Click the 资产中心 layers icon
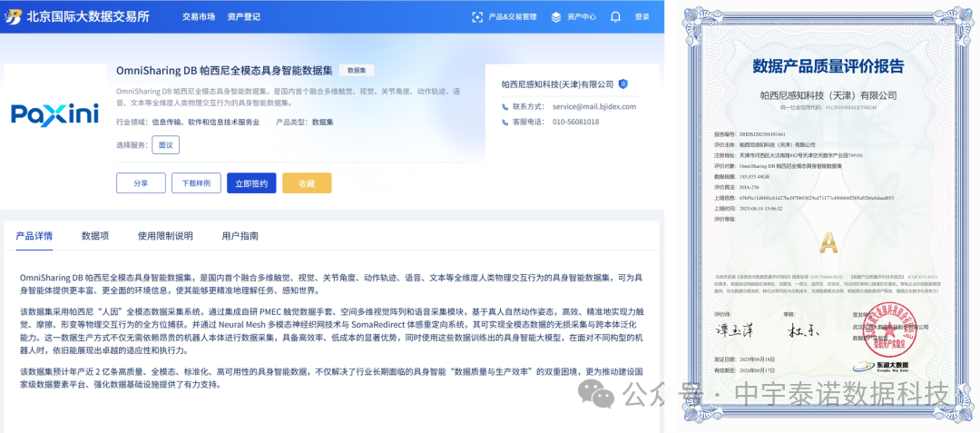980x433 pixels. coord(556,17)
